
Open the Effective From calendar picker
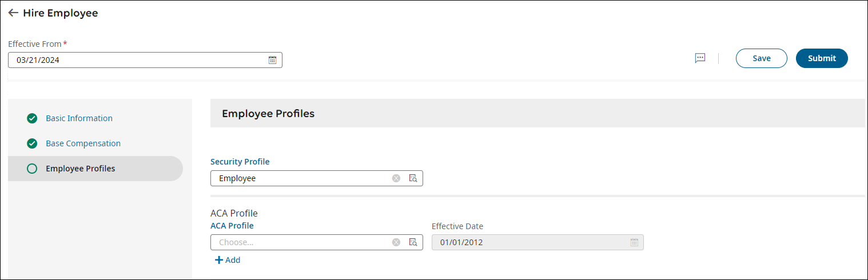273,60
